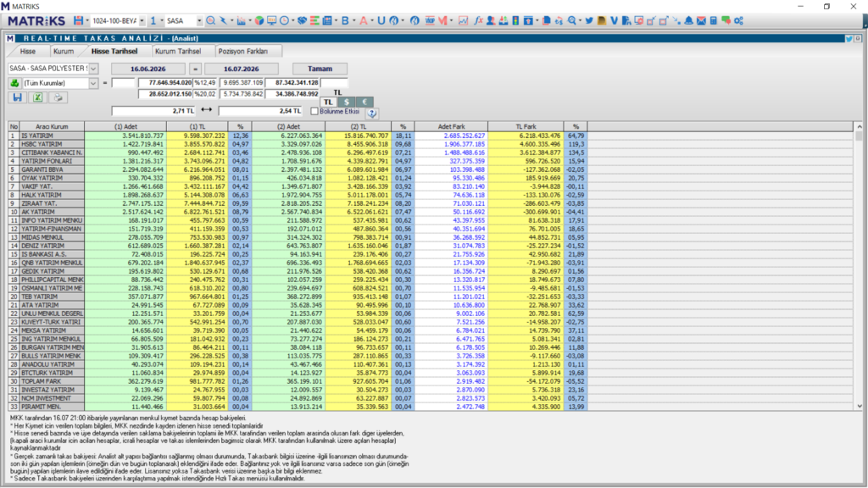Pick the end date 16.07.2026 button
868x488 pixels.
(x=242, y=69)
